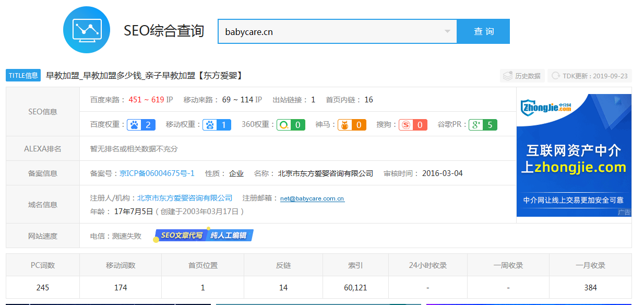This screenshot has height=305, width=644.
Task: Click the SEO文章代号 纯人工编辑 banner
Action: click(x=202, y=235)
